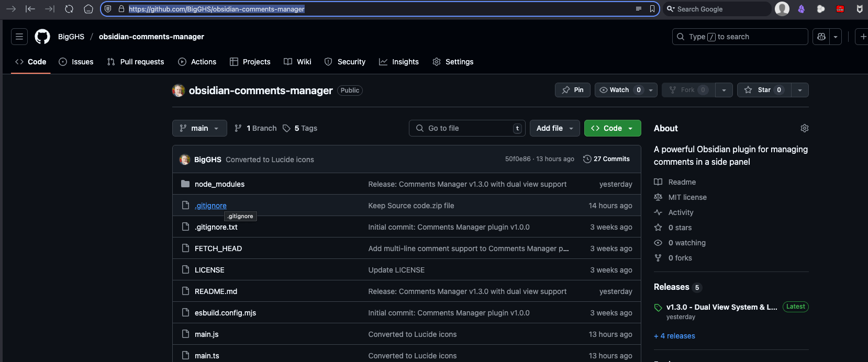Viewport: 868px width, 362px height.
Task: Open the main branch selector
Action: [x=199, y=128]
